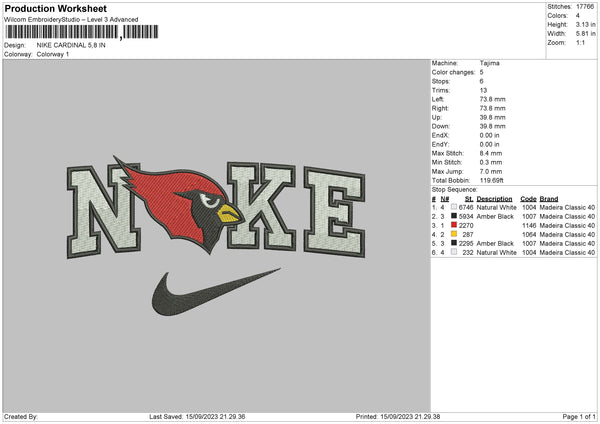
Task: Click 'Amber Black' in stop sequence row 2
Action: click(x=495, y=217)
